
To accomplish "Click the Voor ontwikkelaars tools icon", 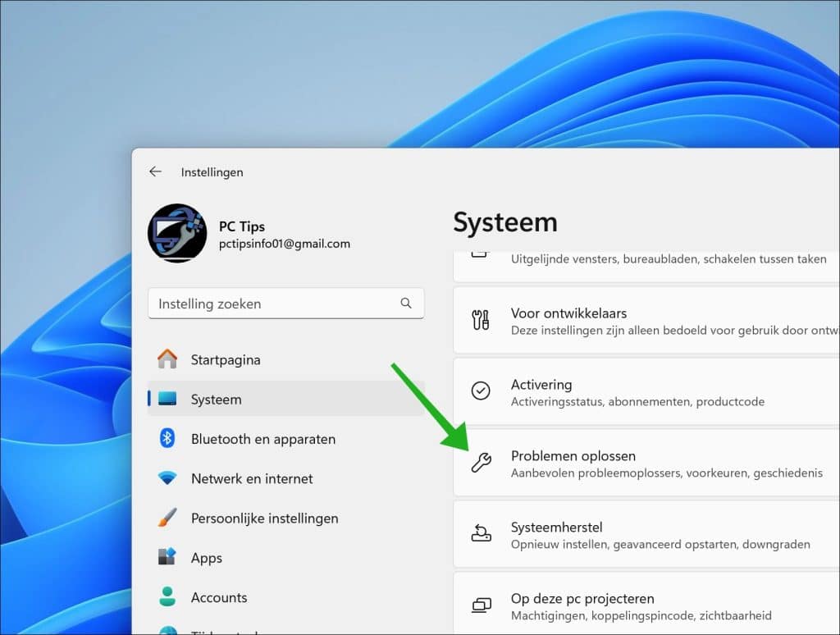I will pyautogui.click(x=481, y=321).
